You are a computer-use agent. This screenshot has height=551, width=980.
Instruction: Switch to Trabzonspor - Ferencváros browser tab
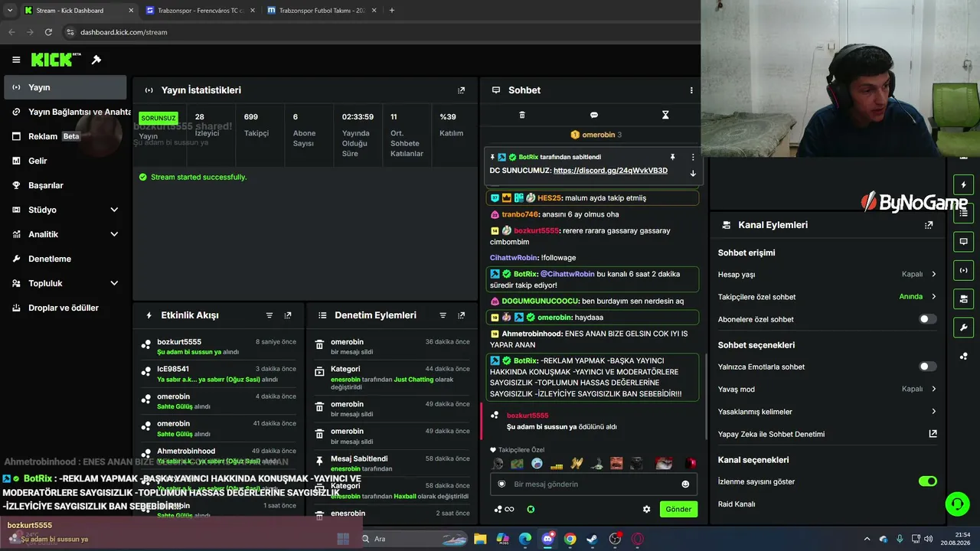[200, 11]
